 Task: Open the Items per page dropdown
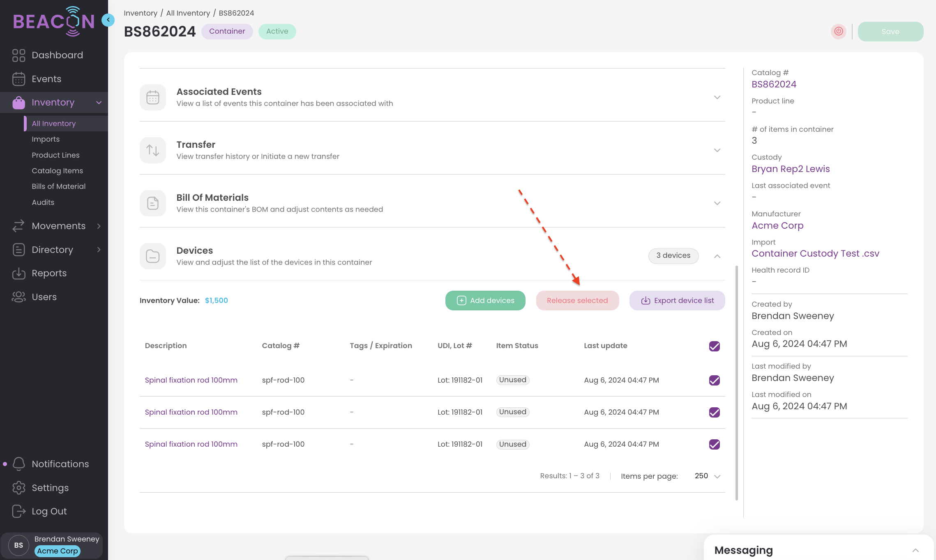point(708,476)
